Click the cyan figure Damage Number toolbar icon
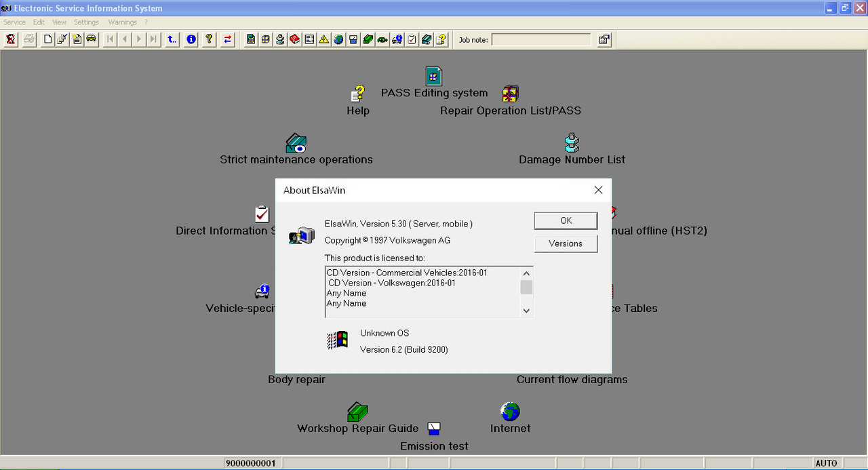This screenshot has width=868, height=470. click(x=280, y=39)
